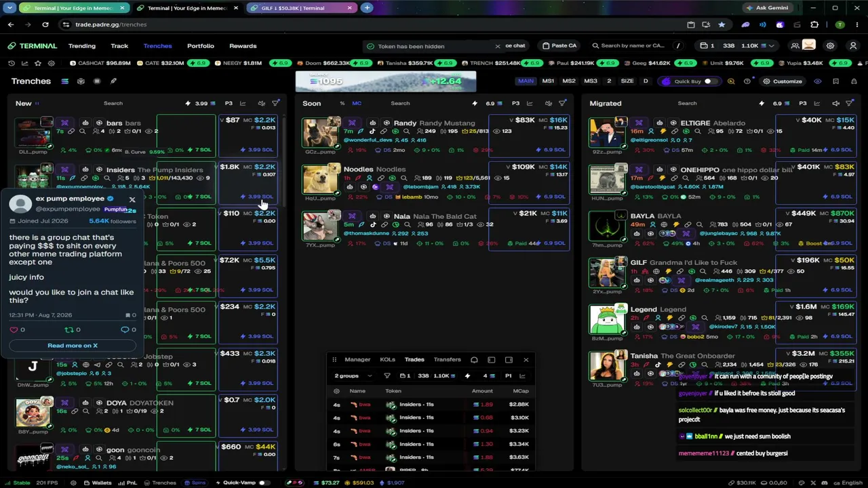Click the Customize button
Screen dimensions: 868x488
(x=783, y=81)
